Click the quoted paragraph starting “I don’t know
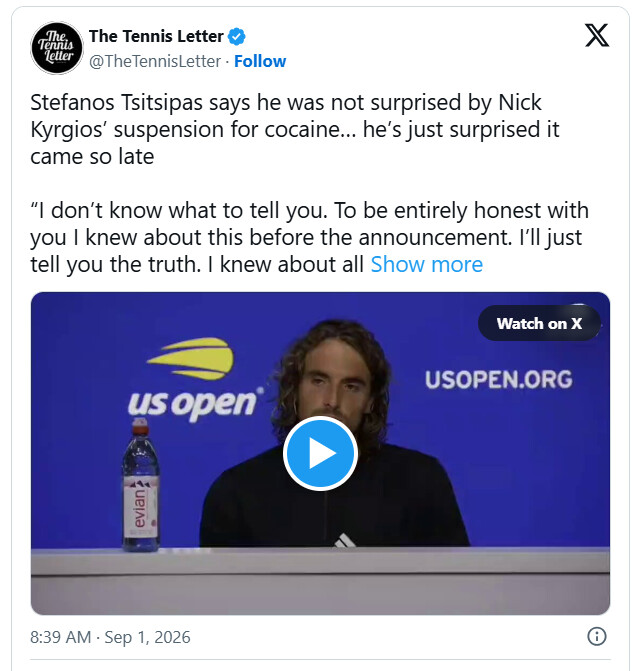 309,238
